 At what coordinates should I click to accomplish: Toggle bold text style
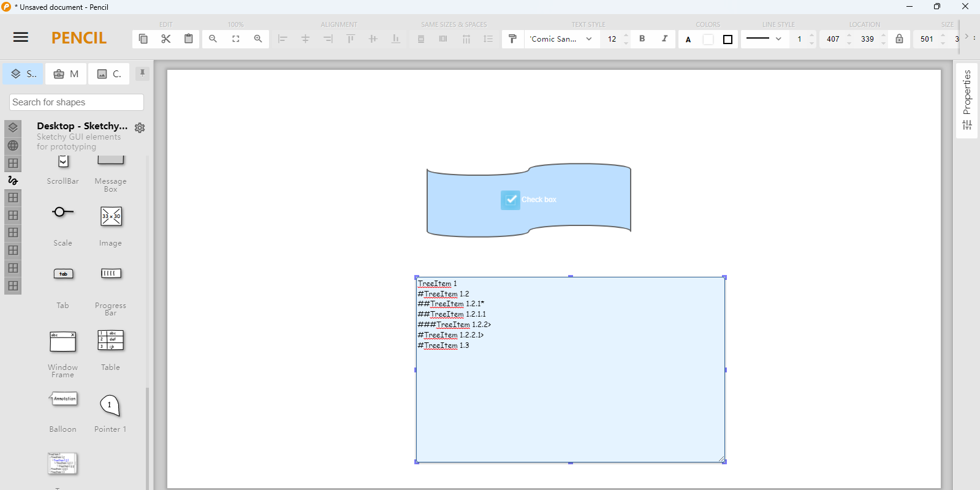click(x=642, y=39)
